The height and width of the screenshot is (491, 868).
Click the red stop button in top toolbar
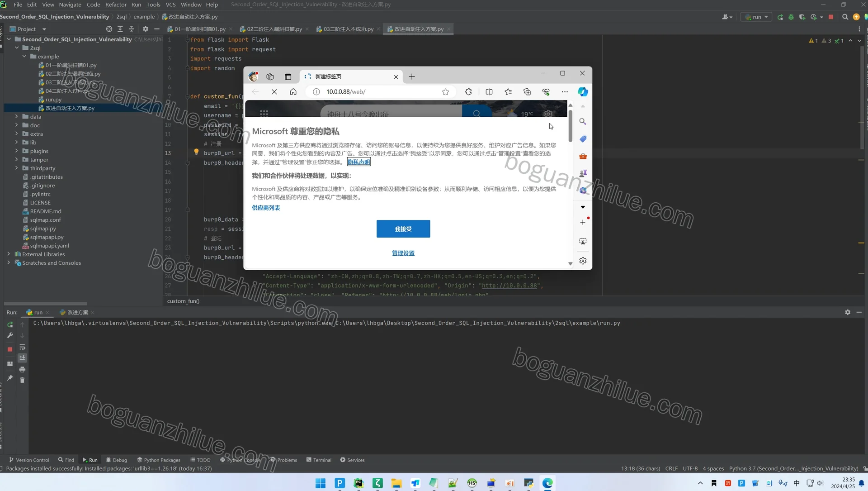pyautogui.click(x=831, y=17)
